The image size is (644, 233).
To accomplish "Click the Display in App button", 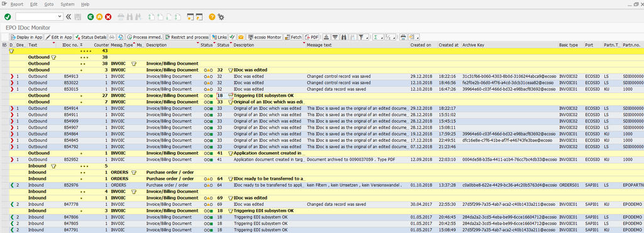I will (x=26, y=37).
